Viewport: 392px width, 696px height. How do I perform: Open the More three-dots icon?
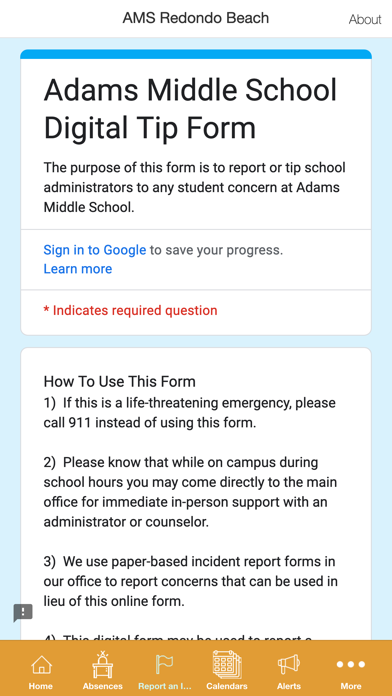point(351,664)
